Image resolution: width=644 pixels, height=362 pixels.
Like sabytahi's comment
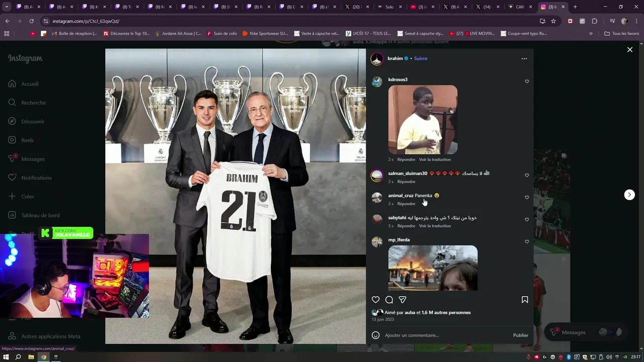527,220
